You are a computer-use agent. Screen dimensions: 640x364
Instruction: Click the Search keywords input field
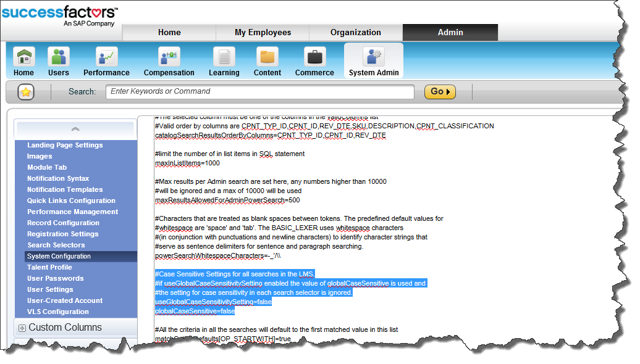click(260, 92)
